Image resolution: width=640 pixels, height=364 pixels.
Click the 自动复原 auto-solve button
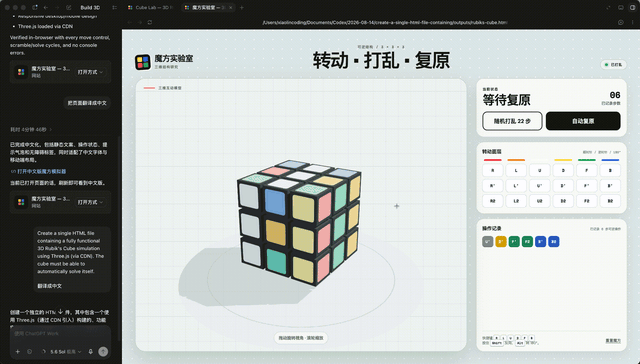click(583, 121)
